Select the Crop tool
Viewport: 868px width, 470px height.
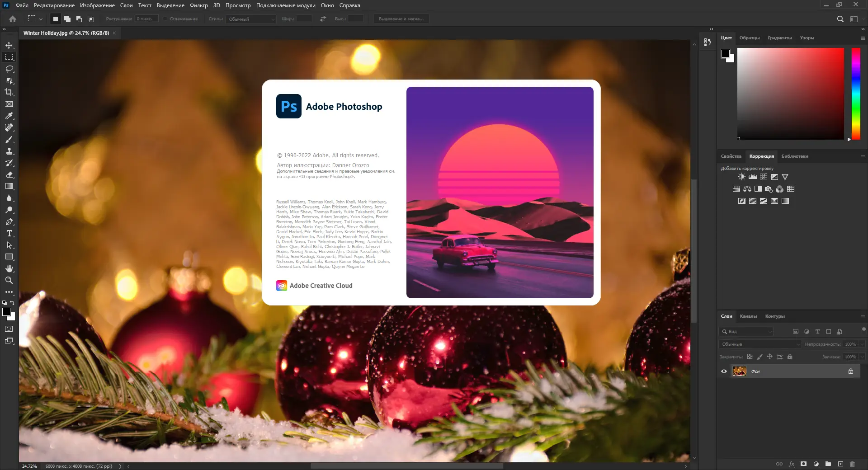(9, 92)
